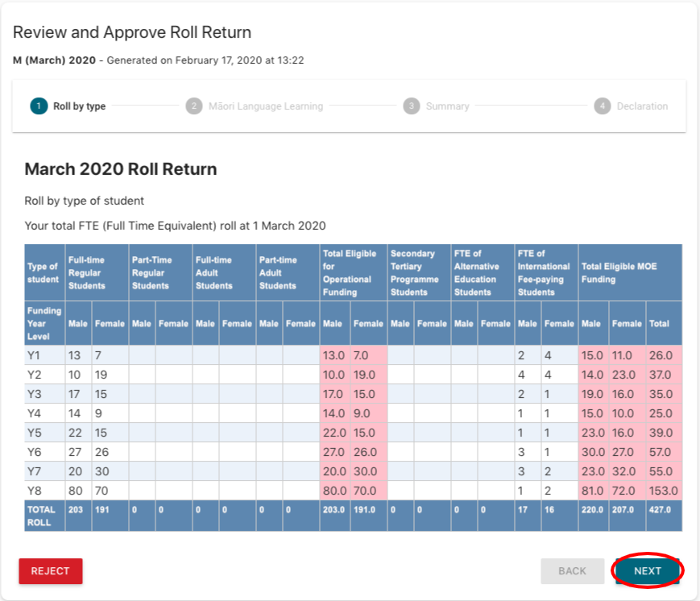Click the step 4 number circle
The image size is (700, 601).
[x=602, y=106]
